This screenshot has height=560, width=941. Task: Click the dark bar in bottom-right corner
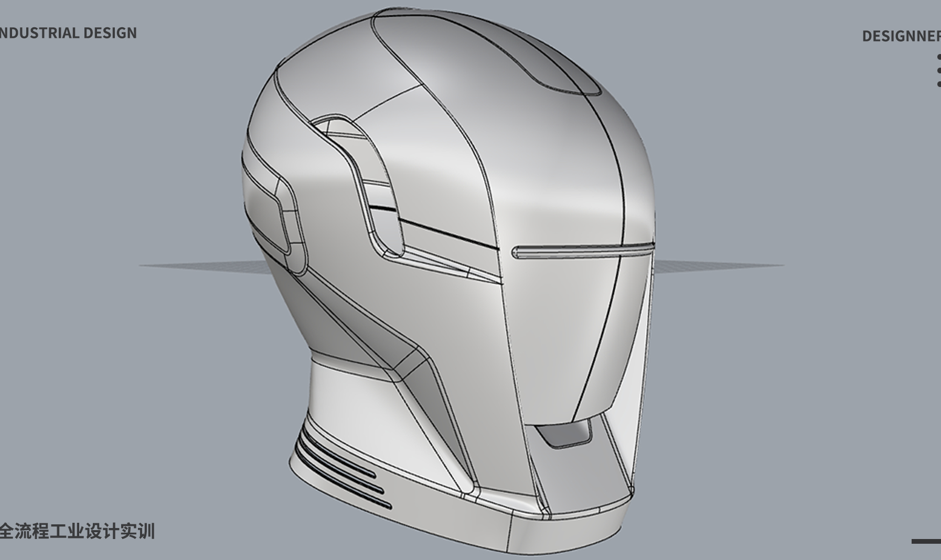(x=926, y=541)
